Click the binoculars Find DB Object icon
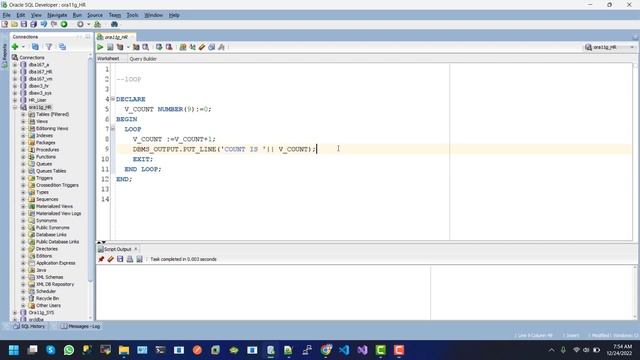The height and width of the screenshot is (360, 640). (115, 24)
